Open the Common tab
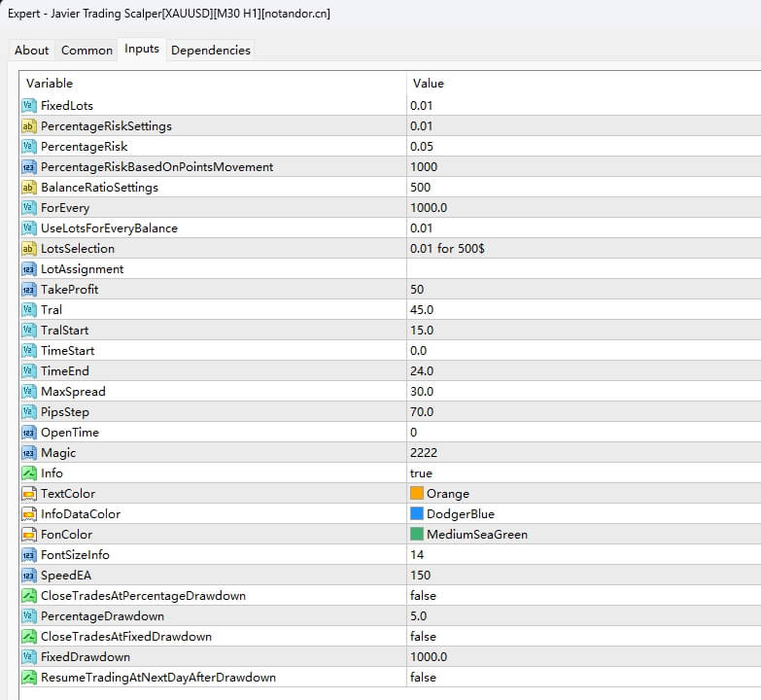 tap(86, 50)
